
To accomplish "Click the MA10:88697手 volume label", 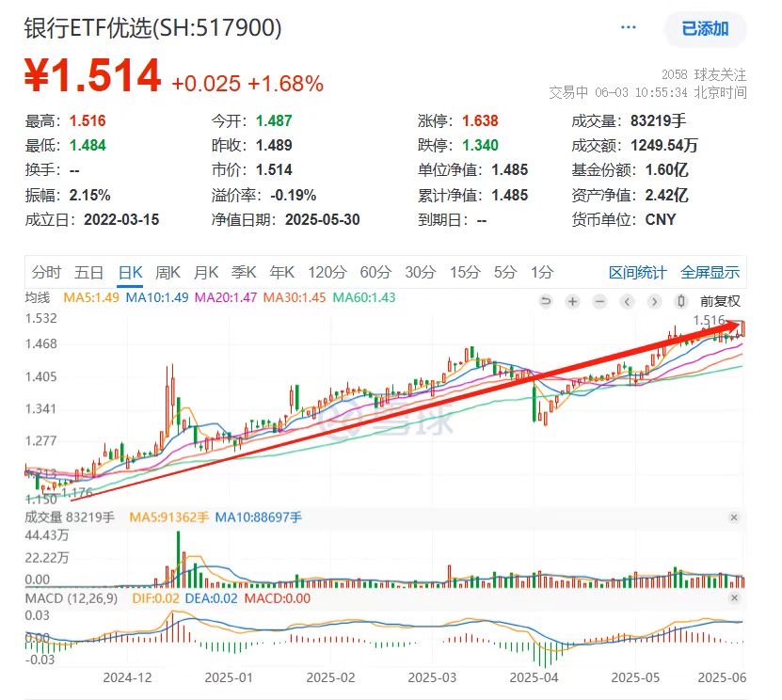I will 259,517.
